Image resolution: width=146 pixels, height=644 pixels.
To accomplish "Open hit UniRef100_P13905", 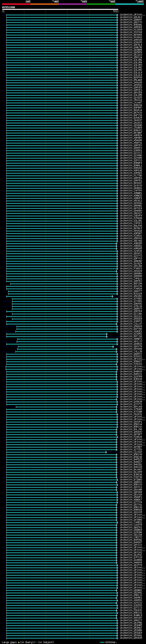I will coord(131,30).
